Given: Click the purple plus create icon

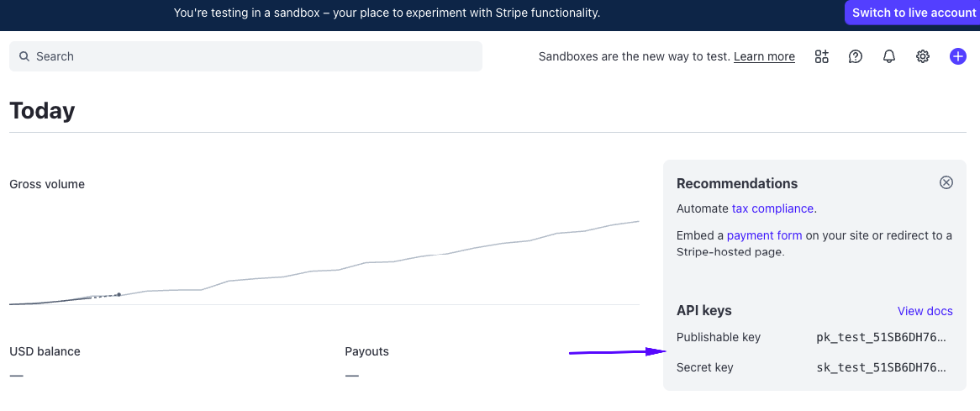Looking at the screenshot, I should click(957, 56).
